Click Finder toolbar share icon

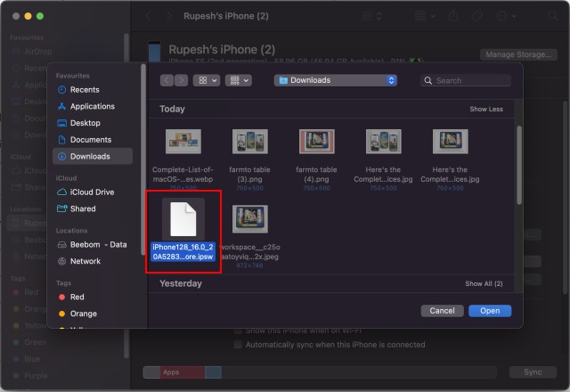point(453,16)
